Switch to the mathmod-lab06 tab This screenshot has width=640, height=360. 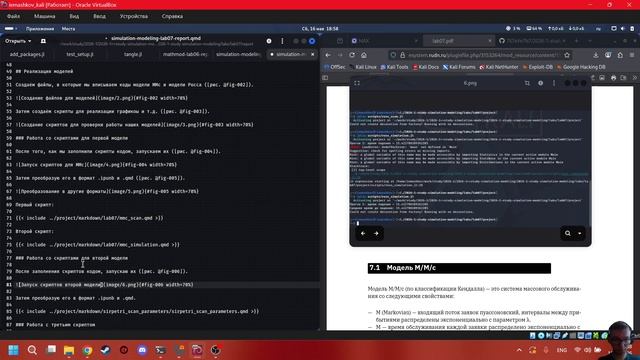tap(185, 54)
